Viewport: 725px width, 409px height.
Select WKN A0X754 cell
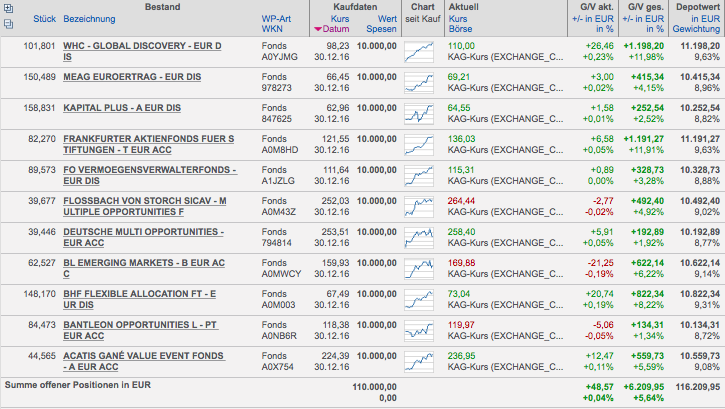277,366
